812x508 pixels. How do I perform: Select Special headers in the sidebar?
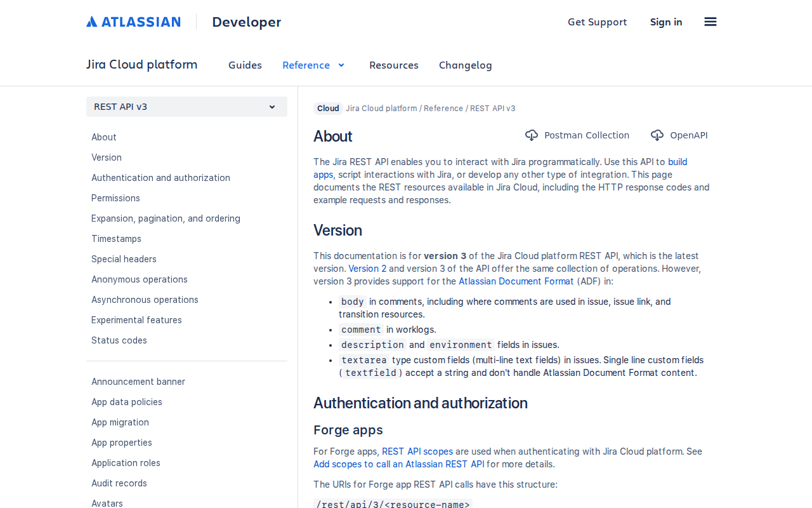coord(124,259)
